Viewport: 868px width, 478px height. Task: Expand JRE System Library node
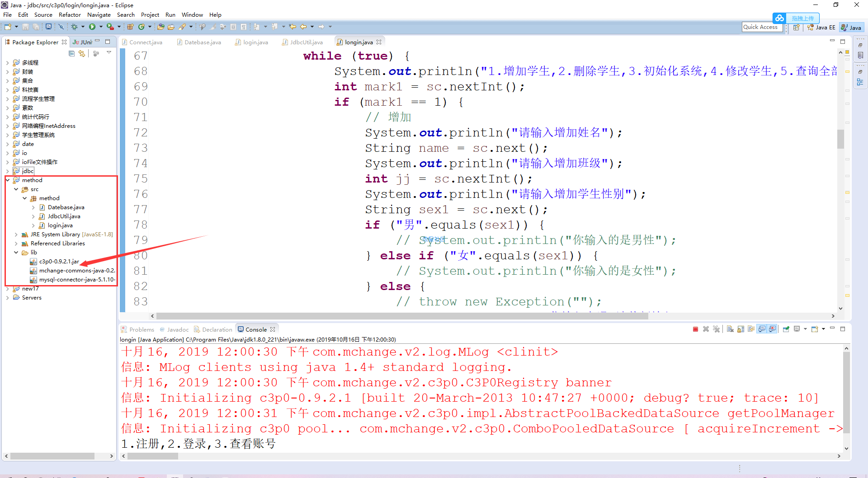tap(16, 234)
